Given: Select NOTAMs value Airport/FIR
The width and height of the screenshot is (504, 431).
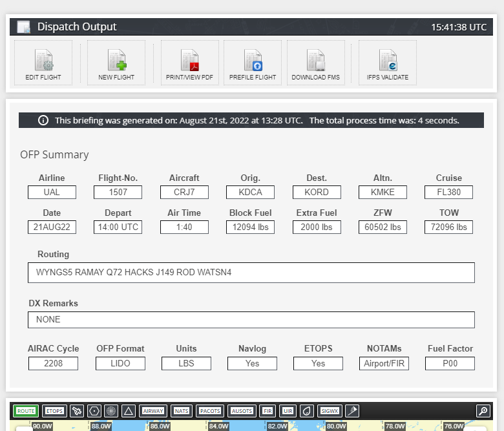Looking at the screenshot, I should 384,364.
